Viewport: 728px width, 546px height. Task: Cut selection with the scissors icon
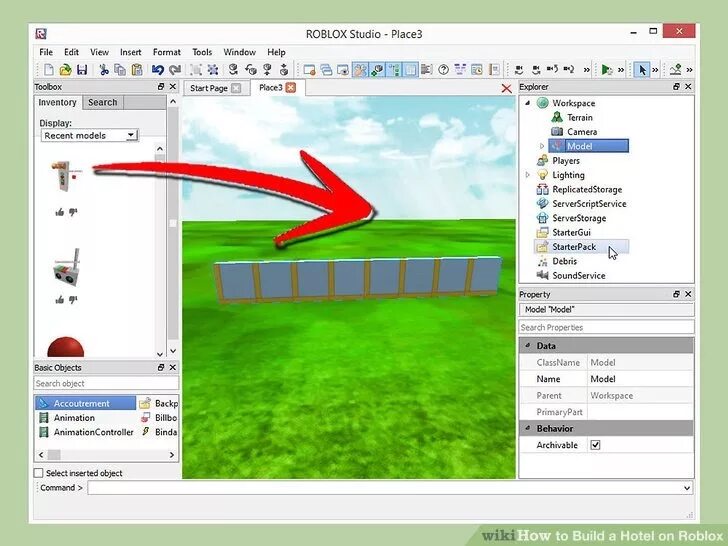click(x=104, y=70)
